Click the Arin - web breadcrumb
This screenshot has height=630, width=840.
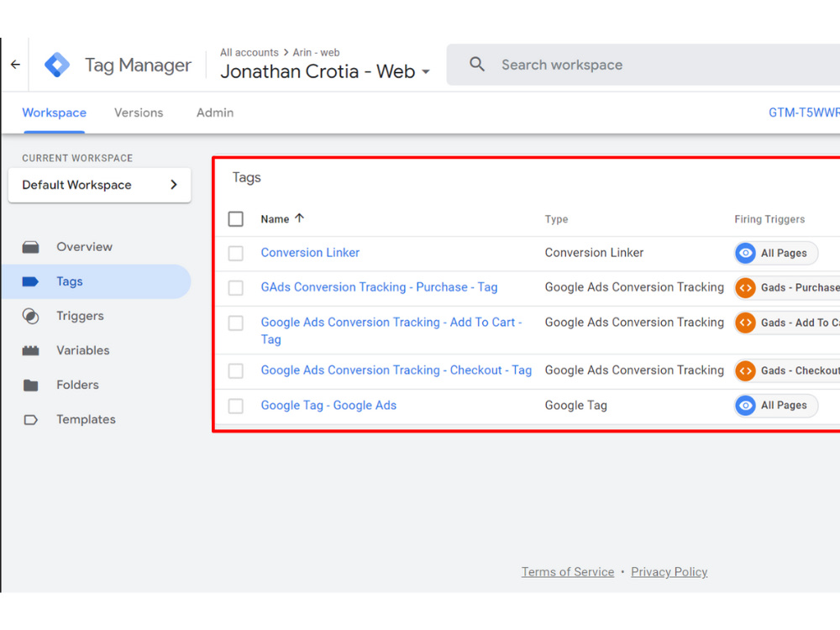(316, 52)
